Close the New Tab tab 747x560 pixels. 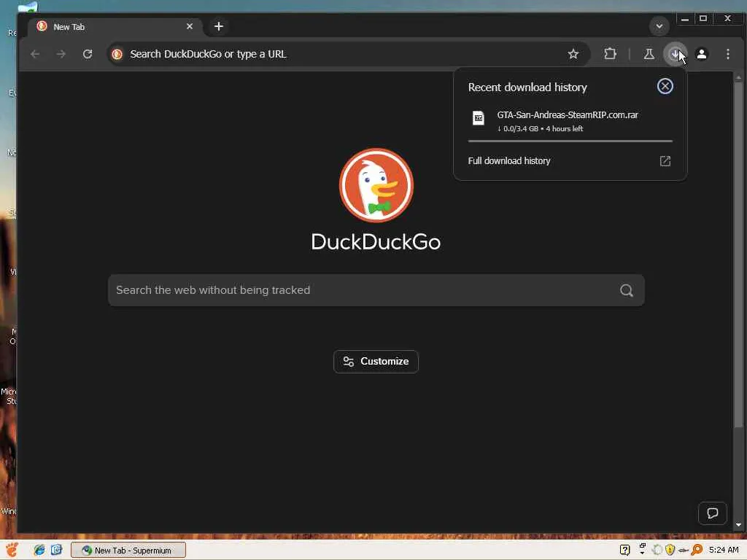click(190, 26)
